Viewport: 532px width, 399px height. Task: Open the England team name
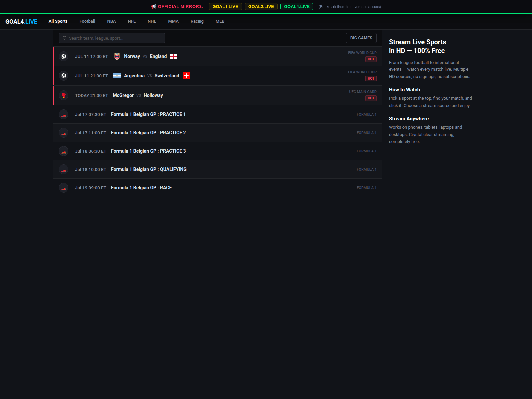(x=158, y=56)
